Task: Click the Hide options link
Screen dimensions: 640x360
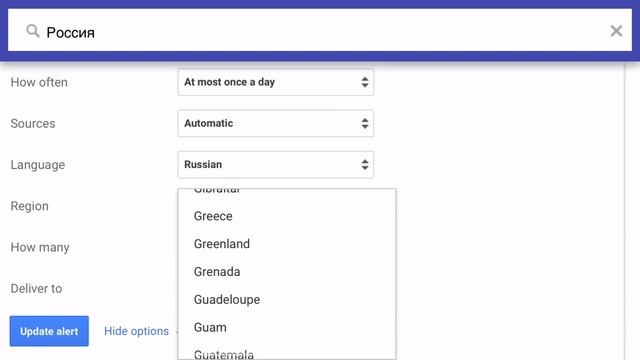Action: point(136,331)
